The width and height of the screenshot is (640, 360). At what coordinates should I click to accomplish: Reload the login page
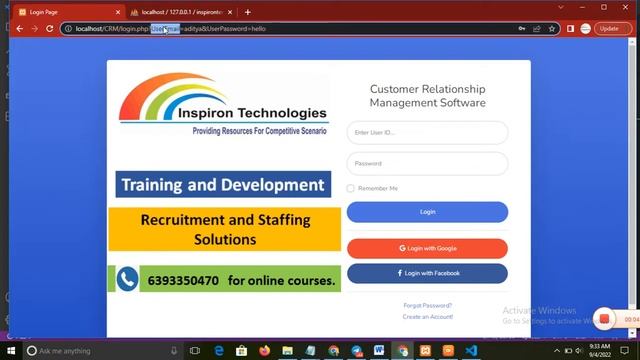click(x=50, y=29)
